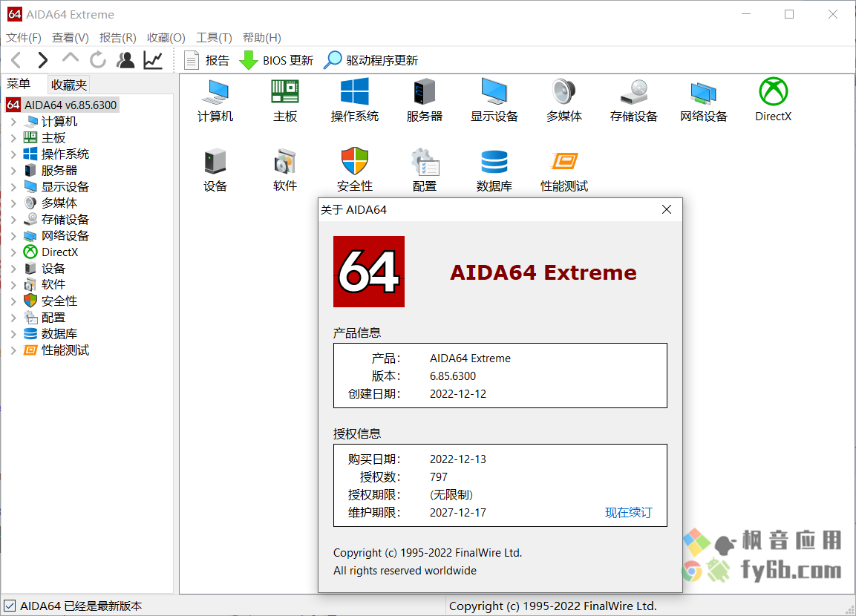The height and width of the screenshot is (616, 856).
Task: Open the 多媒体 speaker icon in main panel
Action: click(x=564, y=100)
